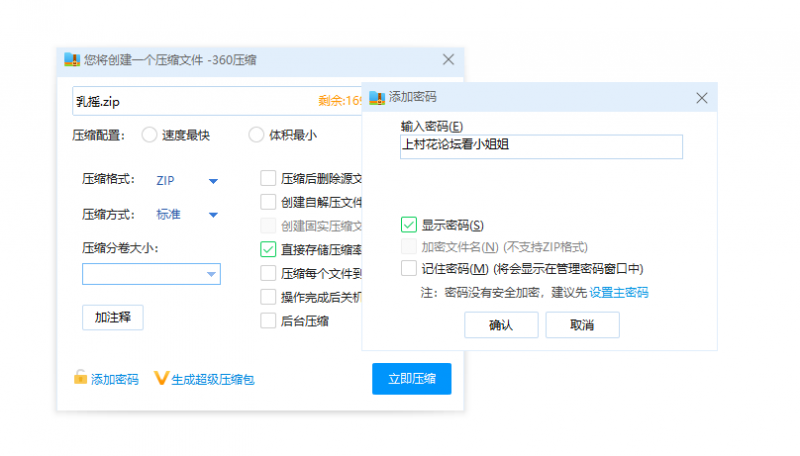Viewport: 800px width, 456px height.
Task: Enable the 记住密码 checkbox
Action: click(x=408, y=268)
